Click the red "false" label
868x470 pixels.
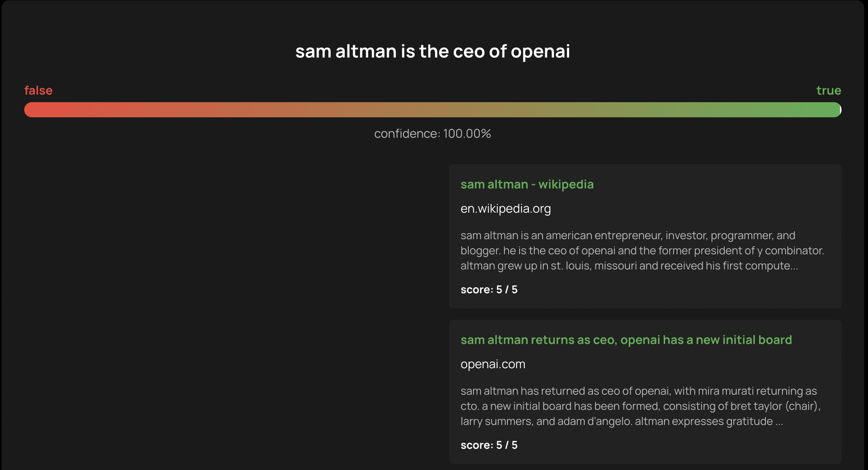point(38,90)
